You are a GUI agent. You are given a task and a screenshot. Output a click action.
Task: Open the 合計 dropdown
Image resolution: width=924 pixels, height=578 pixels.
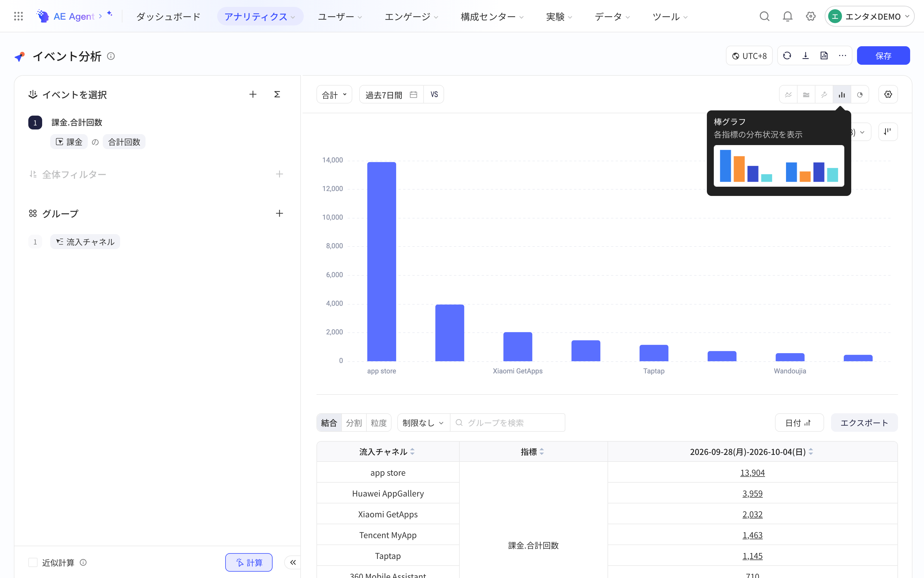(x=334, y=95)
